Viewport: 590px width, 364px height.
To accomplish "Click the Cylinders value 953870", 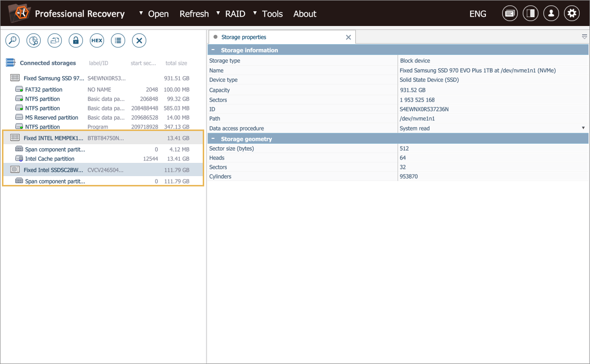I will click(x=409, y=177).
